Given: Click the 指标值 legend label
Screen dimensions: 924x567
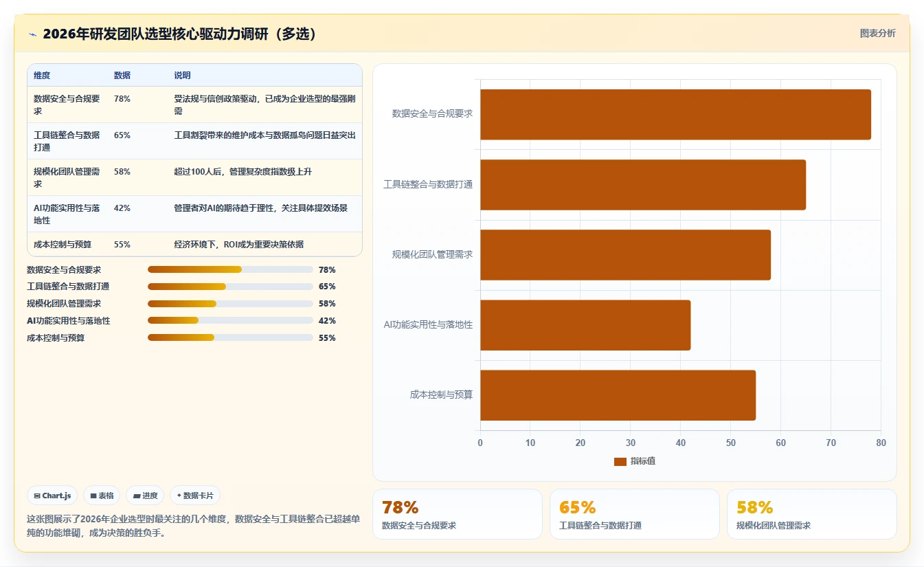Looking at the screenshot, I should (x=643, y=461).
